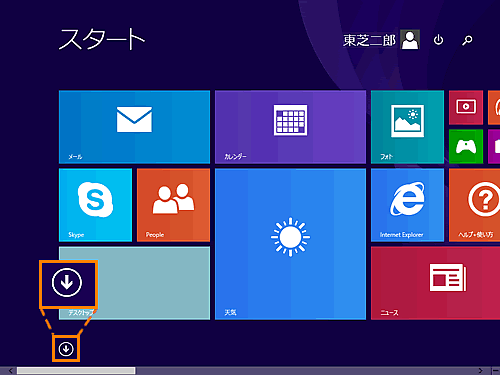The image size is (500, 375).
Task: Click the search magnifier icon
Action: pos(467,40)
